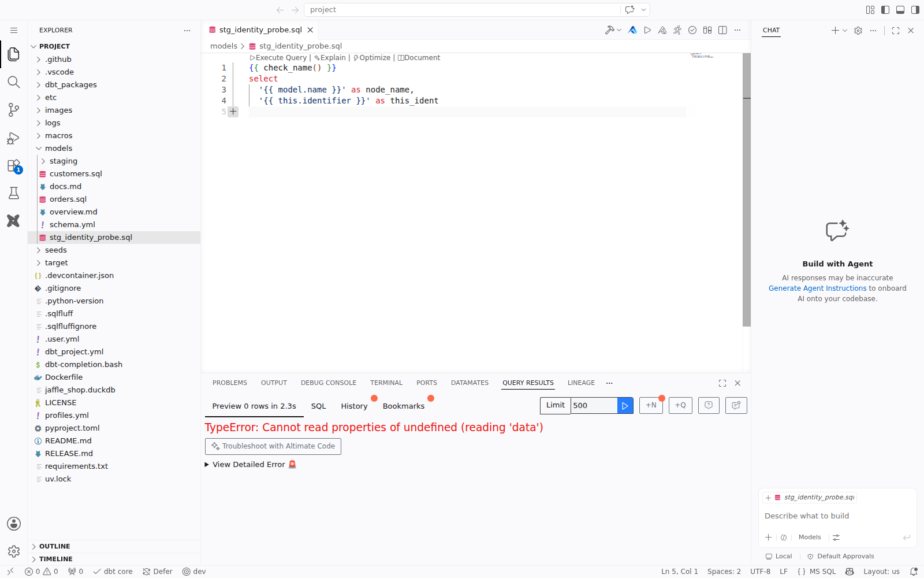Click the build hammer icon in editor toolbar
Screen dimensions: 924x578
pyautogui.click(x=609, y=30)
